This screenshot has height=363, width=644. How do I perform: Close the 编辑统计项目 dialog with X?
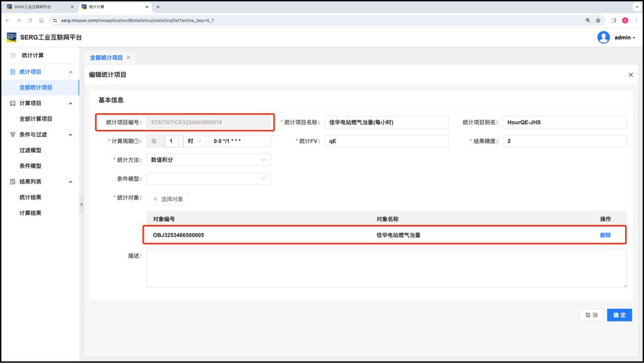[631, 75]
